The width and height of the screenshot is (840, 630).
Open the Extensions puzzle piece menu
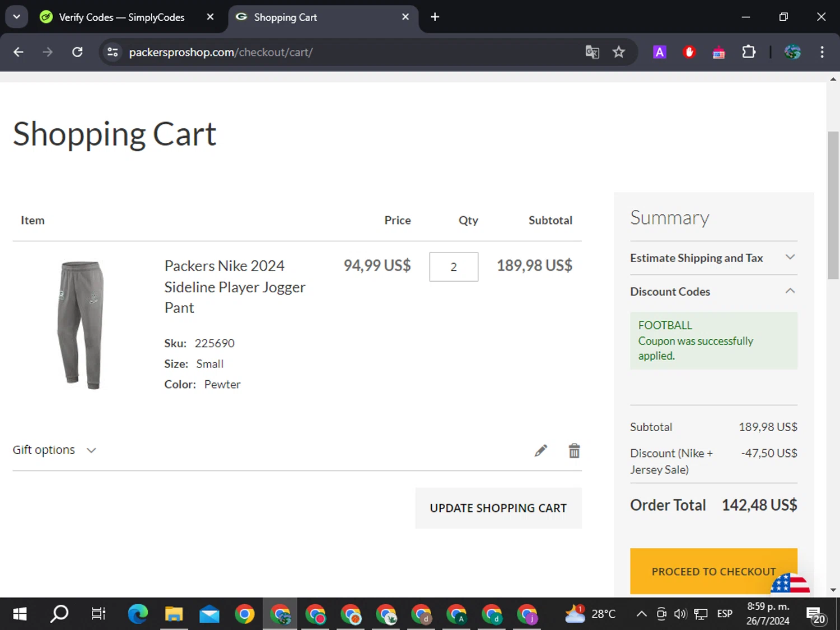coord(749,52)
